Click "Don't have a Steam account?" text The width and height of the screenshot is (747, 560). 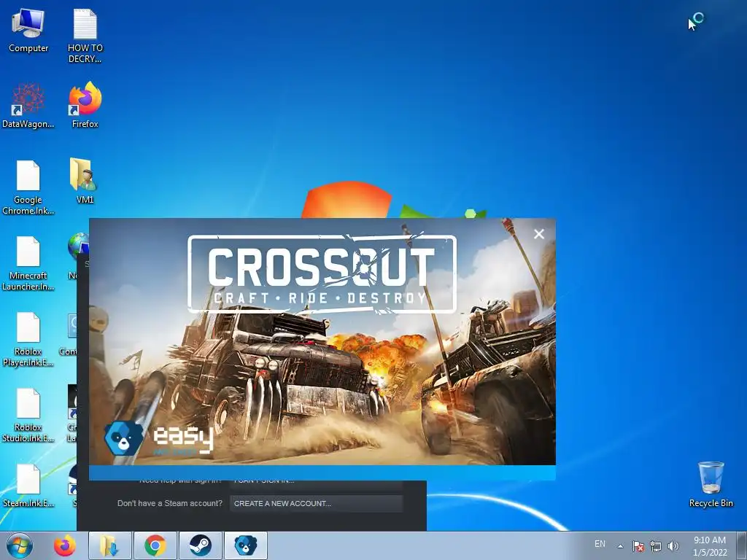coord(169,503)
